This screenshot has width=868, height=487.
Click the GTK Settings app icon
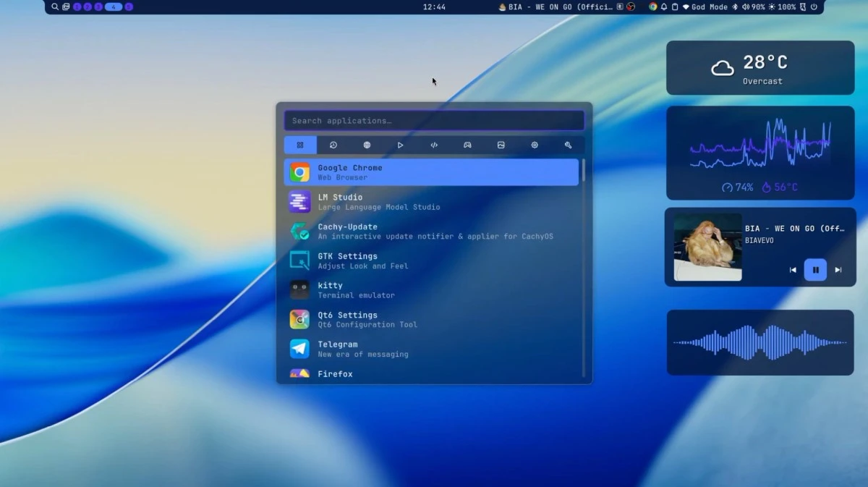pyautogui.click(x=299, y=261)
